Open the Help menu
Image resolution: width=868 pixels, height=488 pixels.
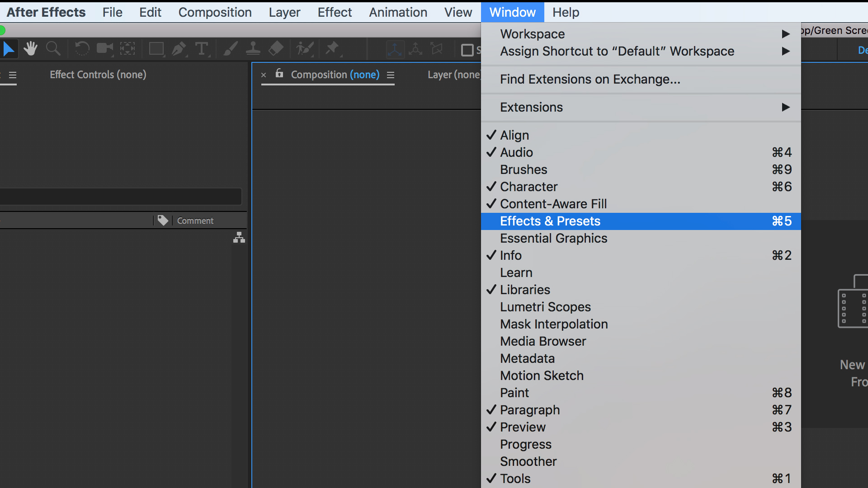click(566, 12)
